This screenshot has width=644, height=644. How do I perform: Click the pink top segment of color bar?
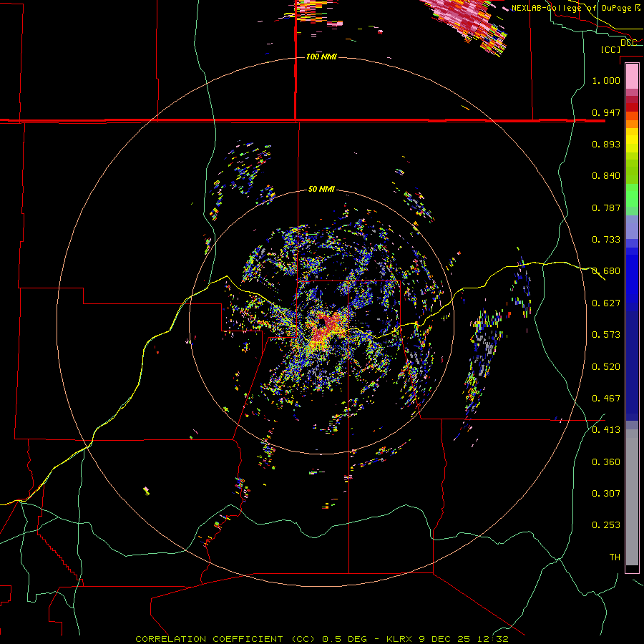(632, 77)
